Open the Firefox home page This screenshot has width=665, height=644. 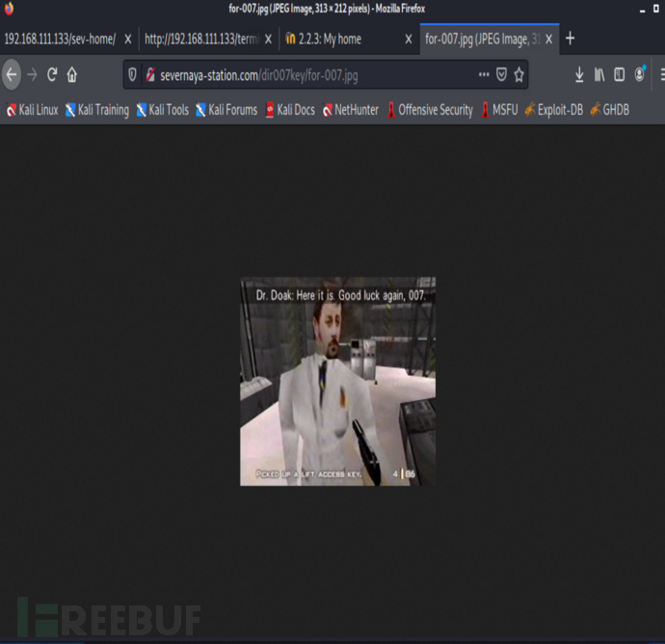pos(72,75)
